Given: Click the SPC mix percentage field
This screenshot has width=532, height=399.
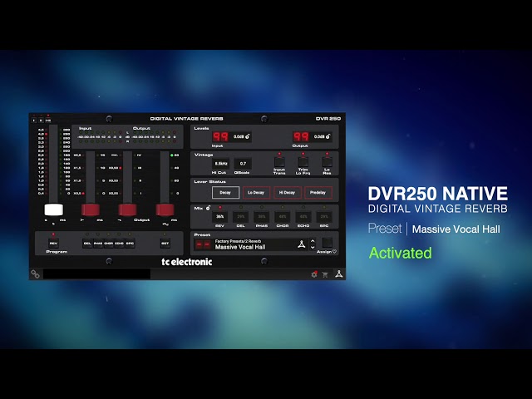Looking at the screenshot, I should pyautogui.click(x=324, y=216).
